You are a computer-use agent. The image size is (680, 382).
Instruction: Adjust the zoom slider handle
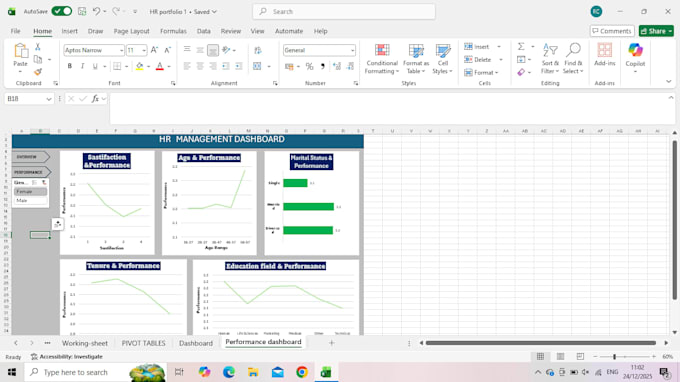click(615, 356)
